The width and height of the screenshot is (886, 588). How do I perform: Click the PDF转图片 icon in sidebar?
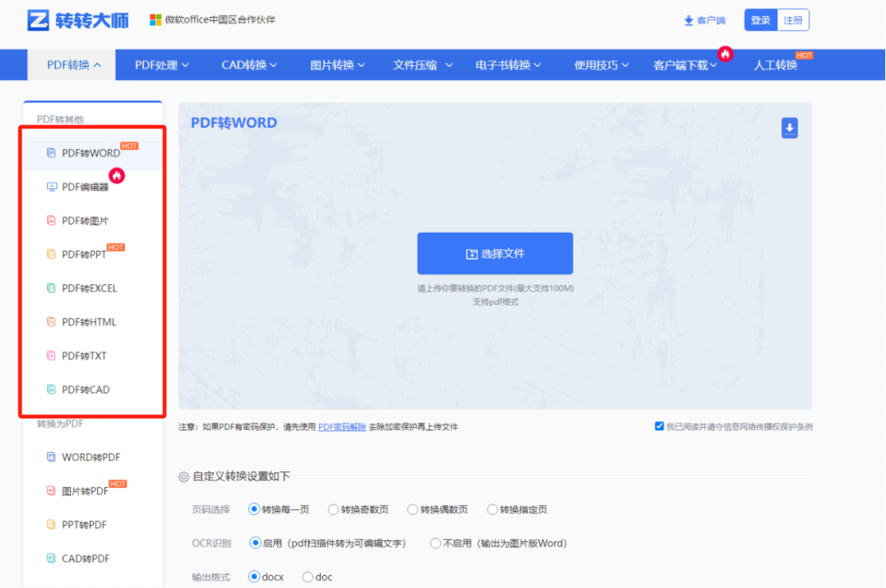click(x=51, y=221)
